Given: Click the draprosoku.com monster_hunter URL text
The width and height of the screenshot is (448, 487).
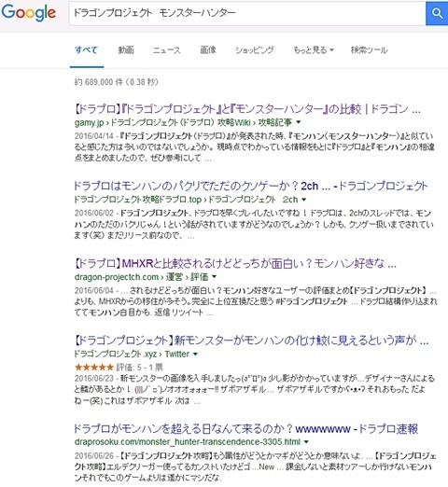Looking at the screenshot, I should click(188, 442).
